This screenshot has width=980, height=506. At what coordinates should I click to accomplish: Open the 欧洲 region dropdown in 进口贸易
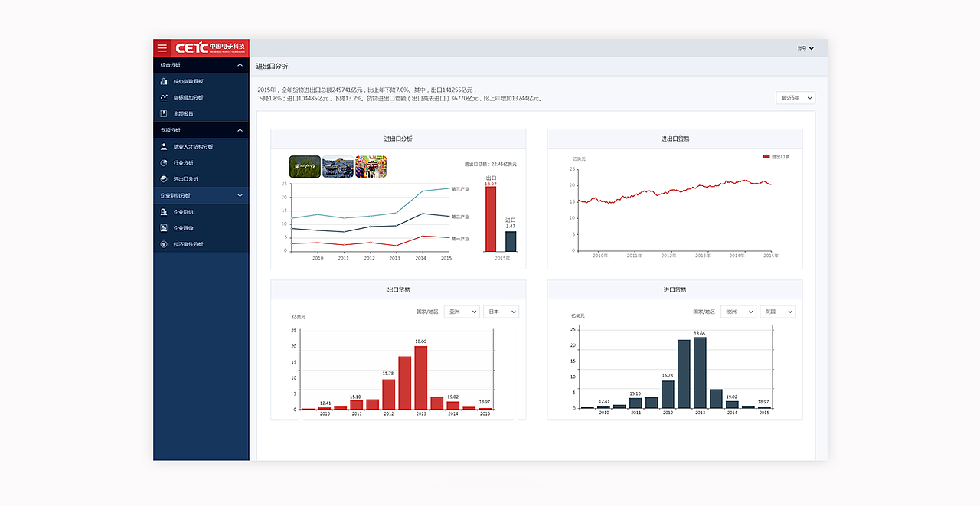(x=738, y=312)
